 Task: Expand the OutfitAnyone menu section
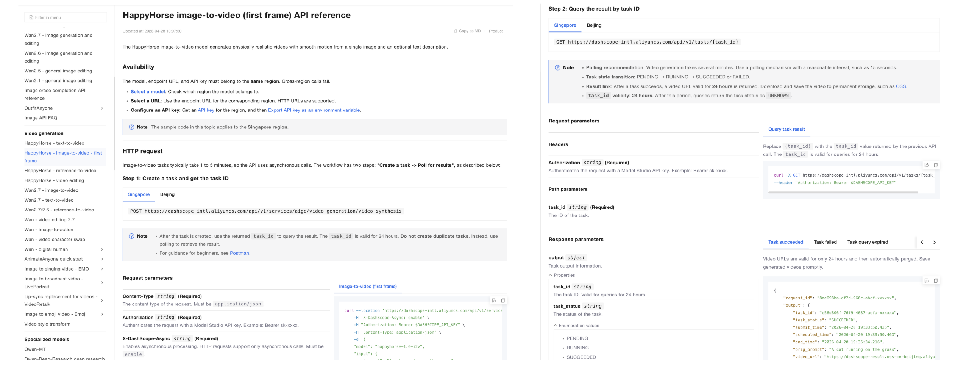(x=102, y=108)
